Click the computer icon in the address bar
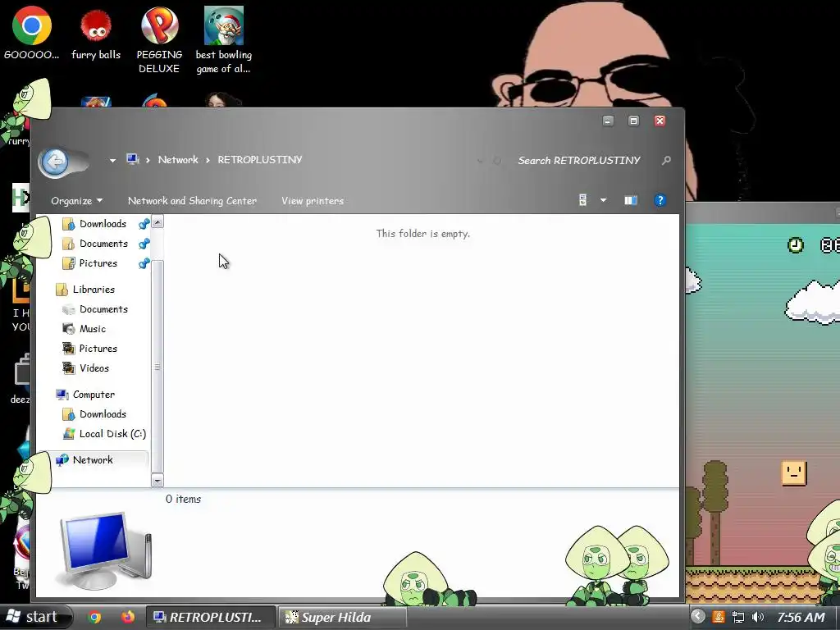 point(132,159)
